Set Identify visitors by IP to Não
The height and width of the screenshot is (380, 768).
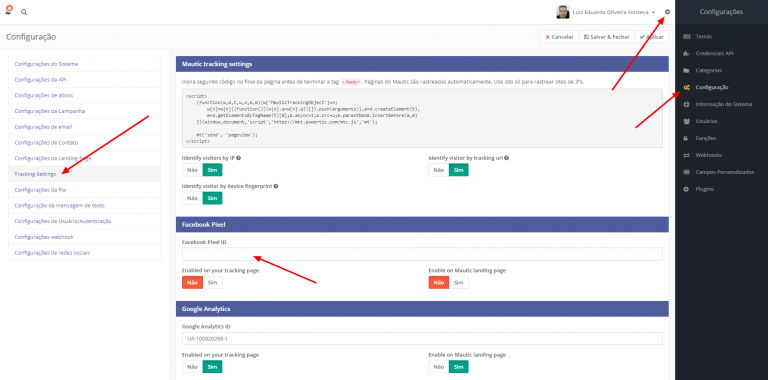point(192,170)
